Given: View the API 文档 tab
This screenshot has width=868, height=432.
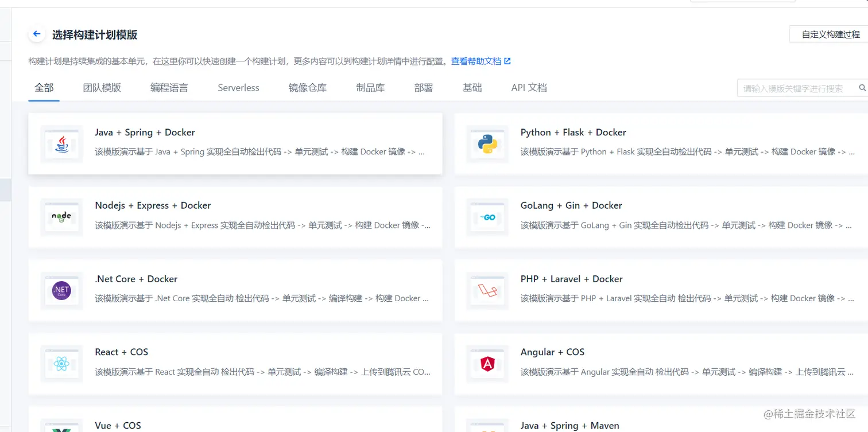Looking at the screenshot, I should point(529,88).
